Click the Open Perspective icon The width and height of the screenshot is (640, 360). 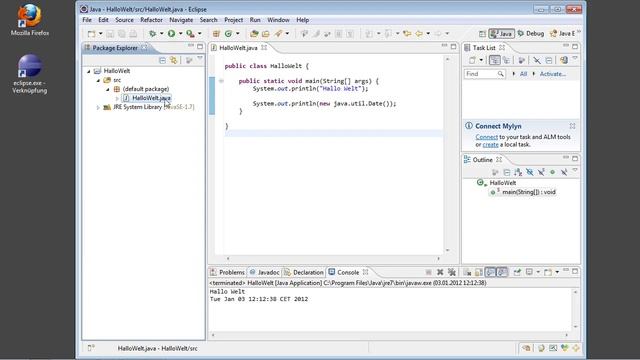point(482,34)
